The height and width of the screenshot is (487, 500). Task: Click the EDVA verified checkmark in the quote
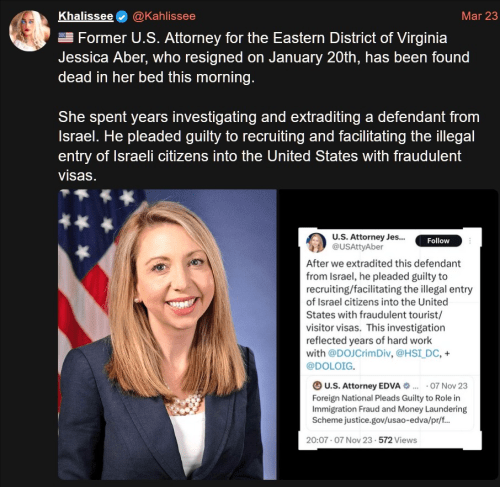pos(406,386)
